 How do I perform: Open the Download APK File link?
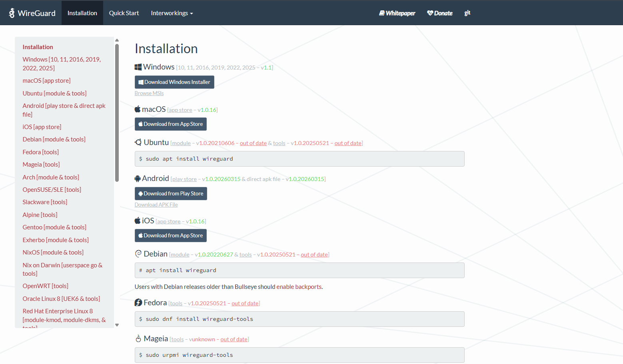click(156, 205)
